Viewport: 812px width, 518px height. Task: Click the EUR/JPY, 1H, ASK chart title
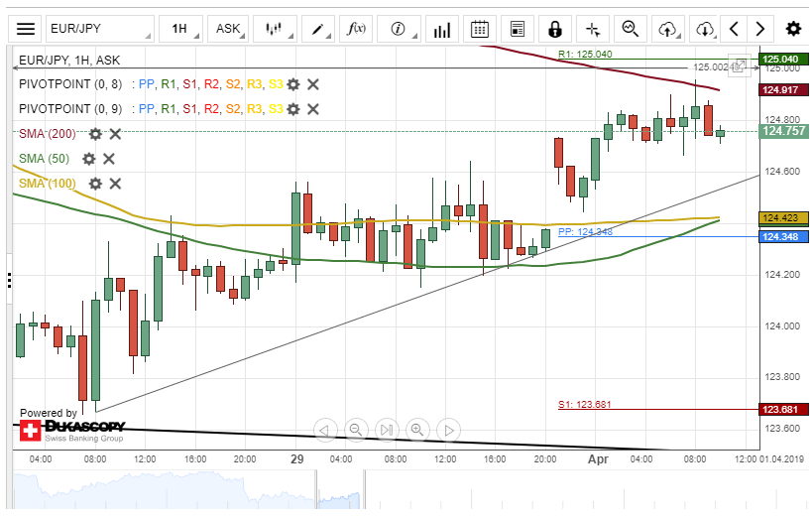tap(69, 61)
